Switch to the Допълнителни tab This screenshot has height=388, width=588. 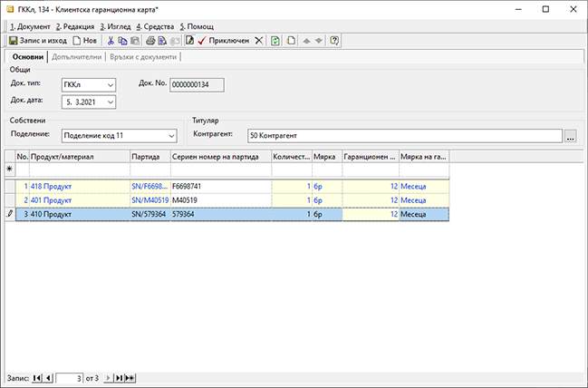click(76, 57)
